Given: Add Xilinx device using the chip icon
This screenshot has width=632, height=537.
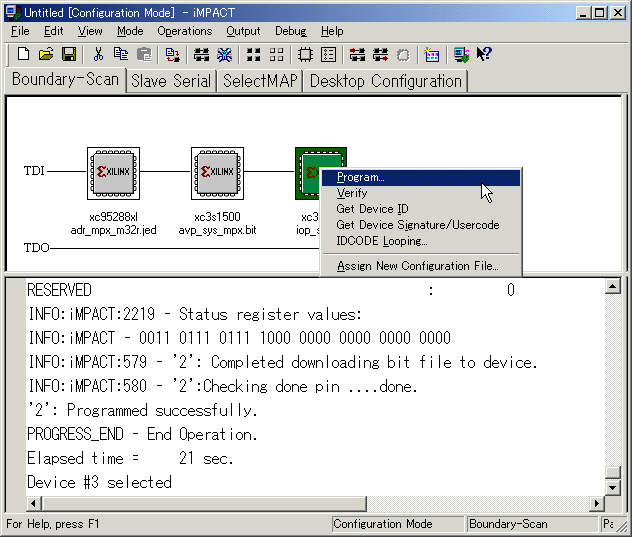Looking at the screenshot, I should coord(305,54).
